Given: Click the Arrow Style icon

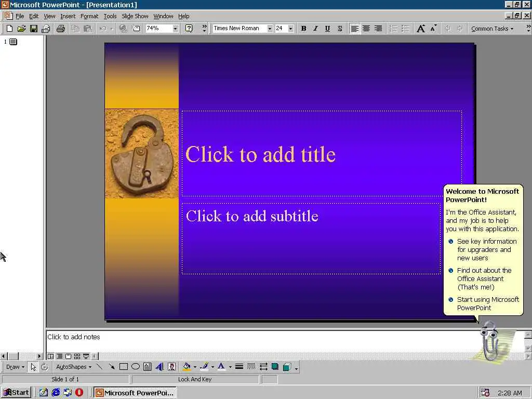Looking at the screenshot, I should coord(263,366).
